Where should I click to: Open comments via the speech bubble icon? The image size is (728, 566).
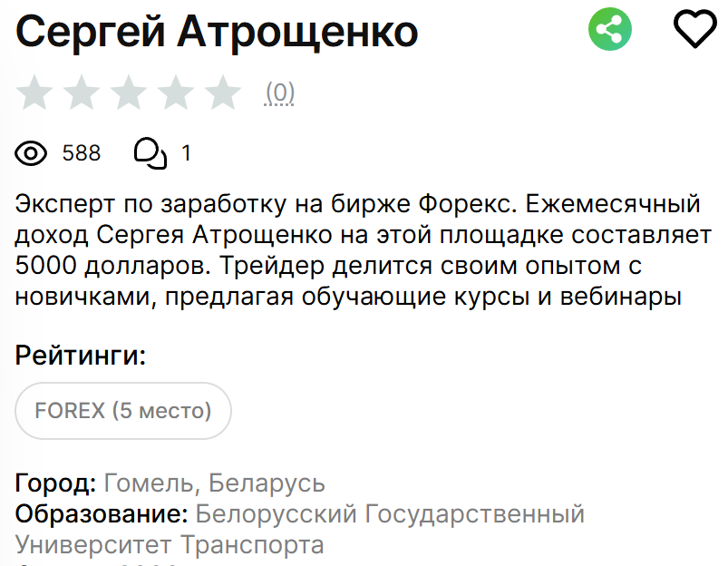click(150, 153)
